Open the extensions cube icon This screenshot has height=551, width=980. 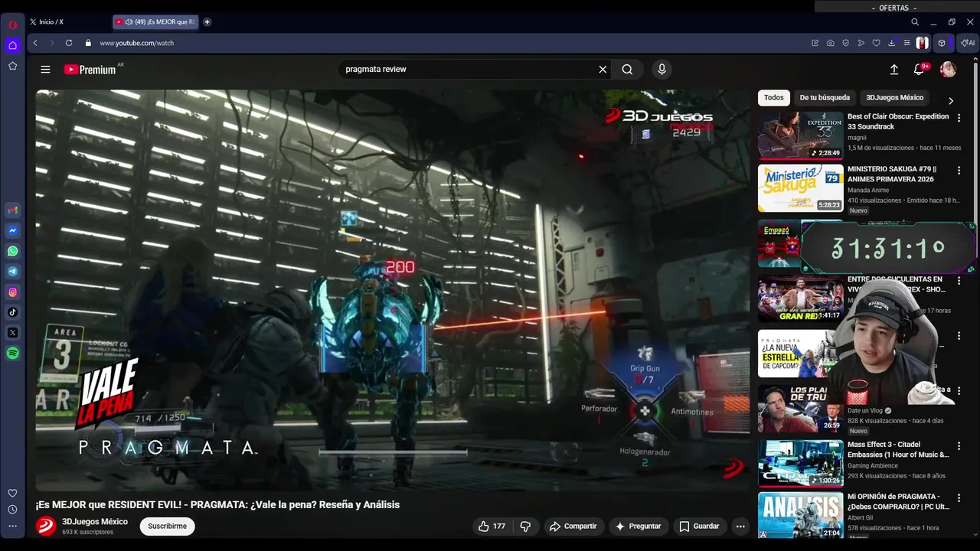coord(942,43)
